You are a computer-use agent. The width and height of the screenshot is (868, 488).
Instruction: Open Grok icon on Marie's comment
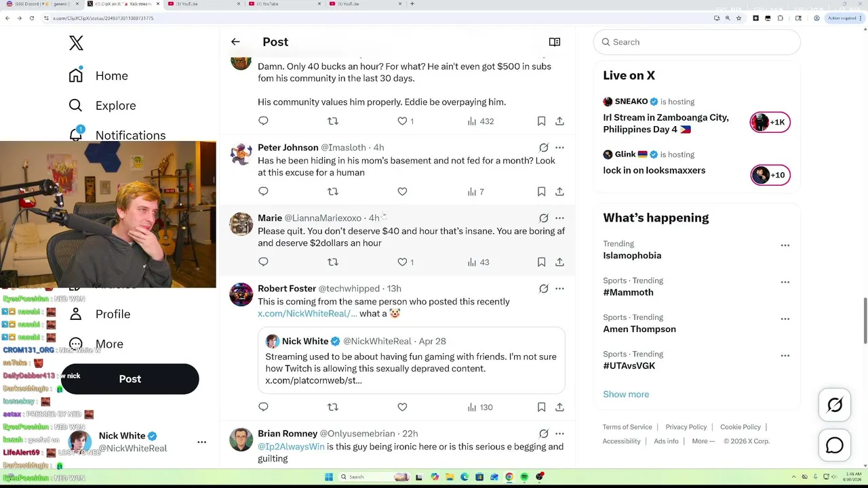point(544,218)
